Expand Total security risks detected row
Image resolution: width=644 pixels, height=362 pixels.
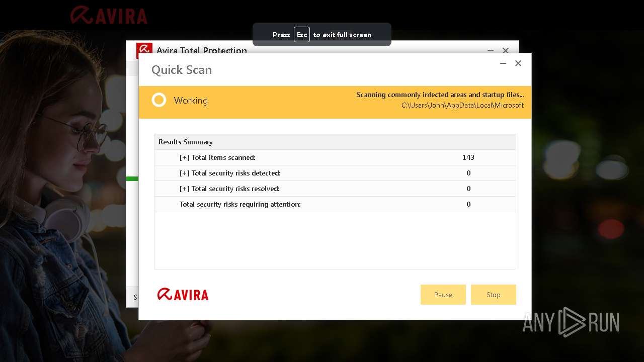click(185, 173)
